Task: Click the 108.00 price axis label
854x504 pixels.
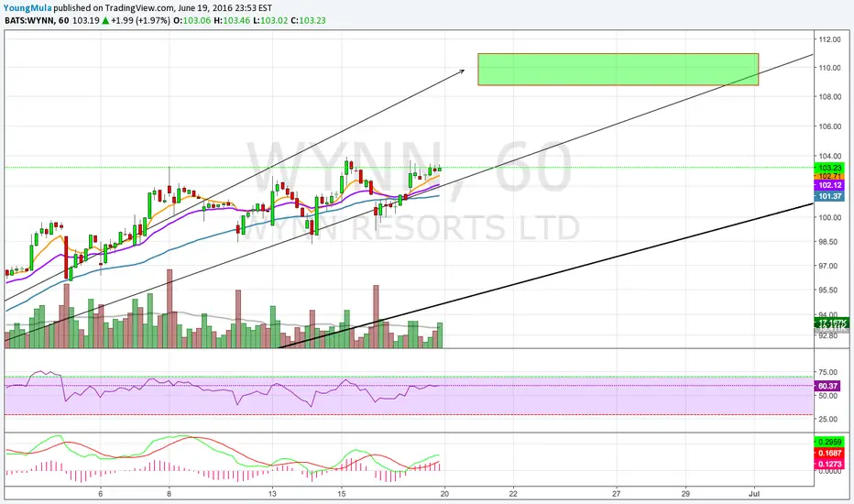Action: 829,97
